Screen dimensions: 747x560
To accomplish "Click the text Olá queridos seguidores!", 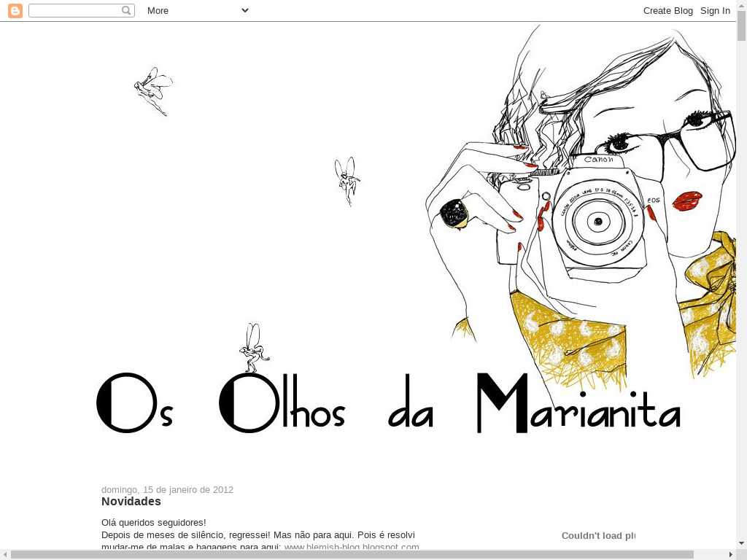I will [x=153, y=522].
